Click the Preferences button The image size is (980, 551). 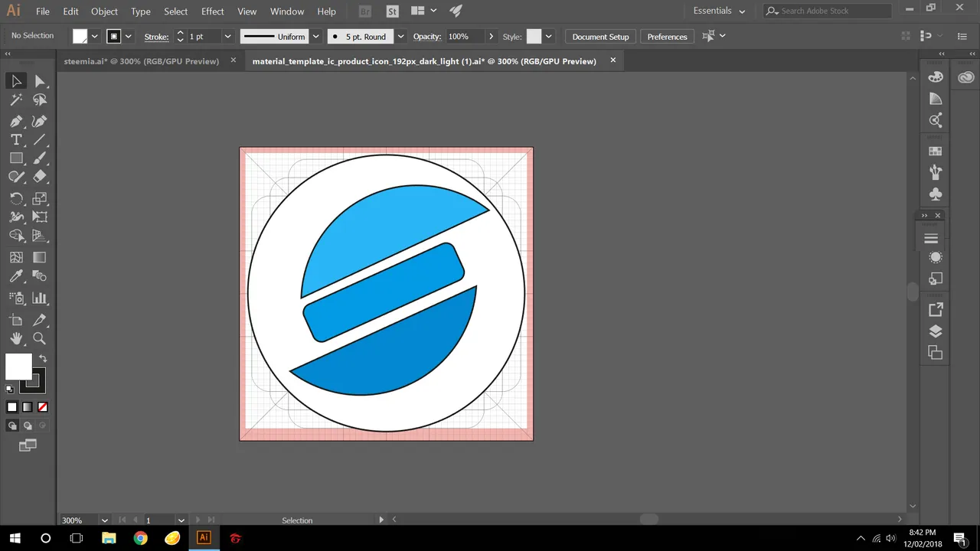point(667,37)
